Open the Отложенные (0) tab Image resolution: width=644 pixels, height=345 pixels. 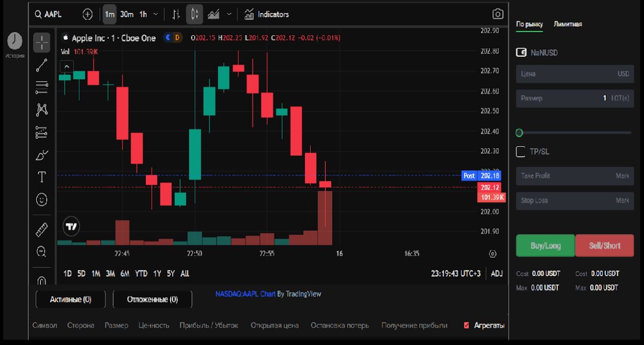(152, 299)
